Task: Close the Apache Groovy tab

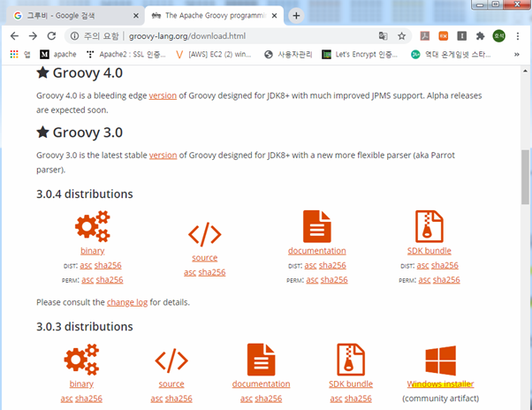Action: tap(275, 16)
